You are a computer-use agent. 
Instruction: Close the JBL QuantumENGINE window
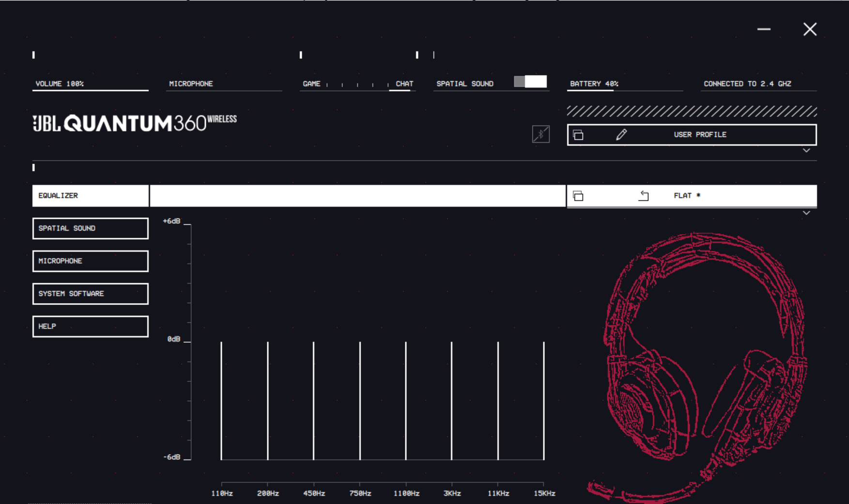[x=810, y=30]
